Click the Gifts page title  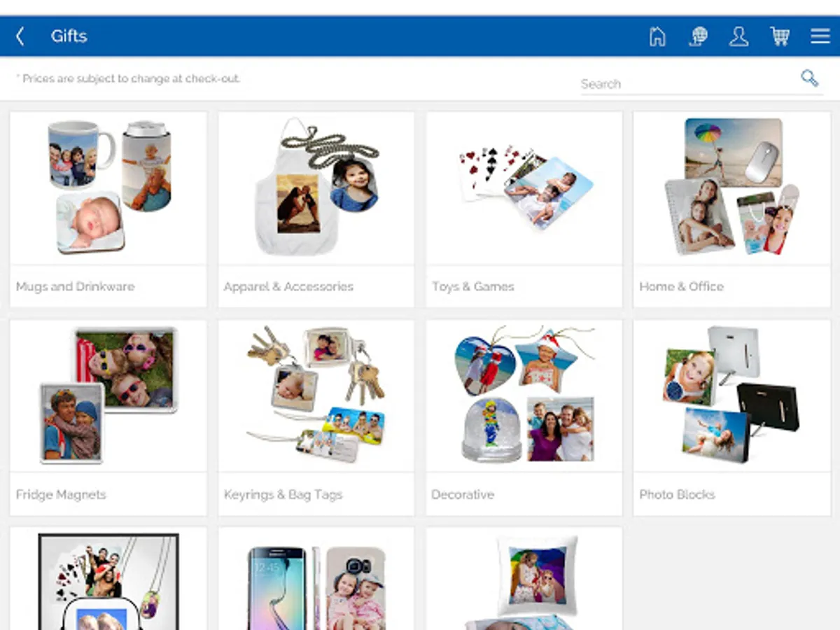(x=69, y=36)
